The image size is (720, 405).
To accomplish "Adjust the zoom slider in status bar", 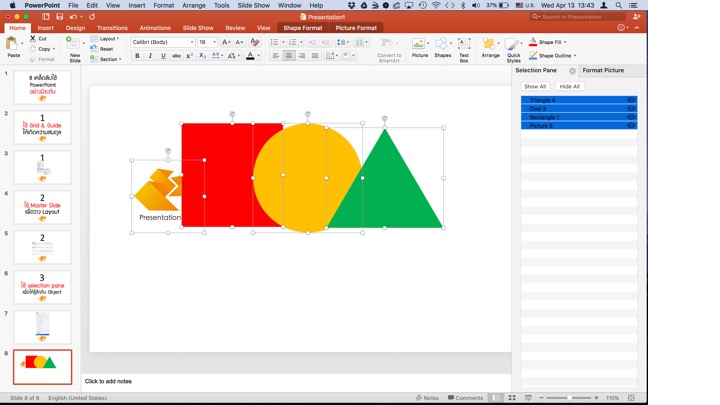I will 570,398.
